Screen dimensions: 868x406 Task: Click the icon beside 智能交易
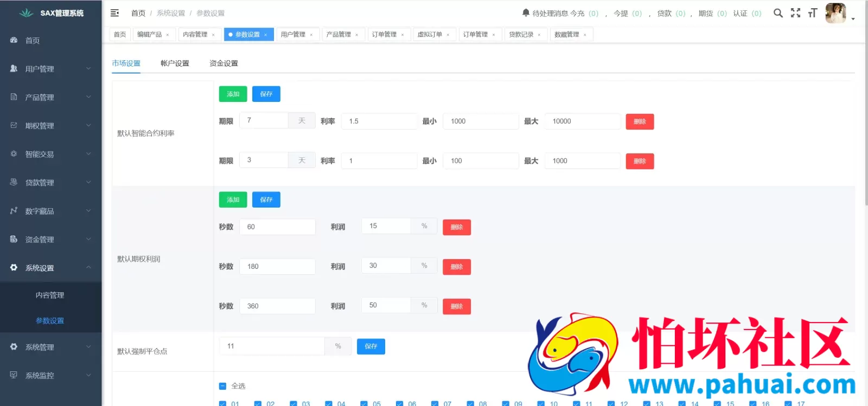click(x=14, y=154)
